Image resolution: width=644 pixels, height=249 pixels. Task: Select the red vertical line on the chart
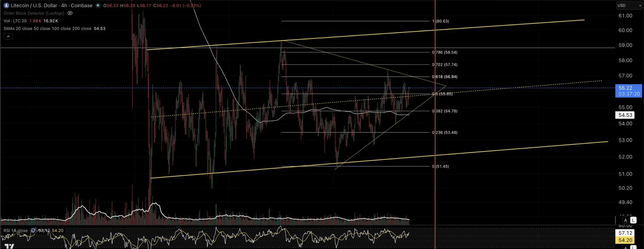click(x=435, y=124)
